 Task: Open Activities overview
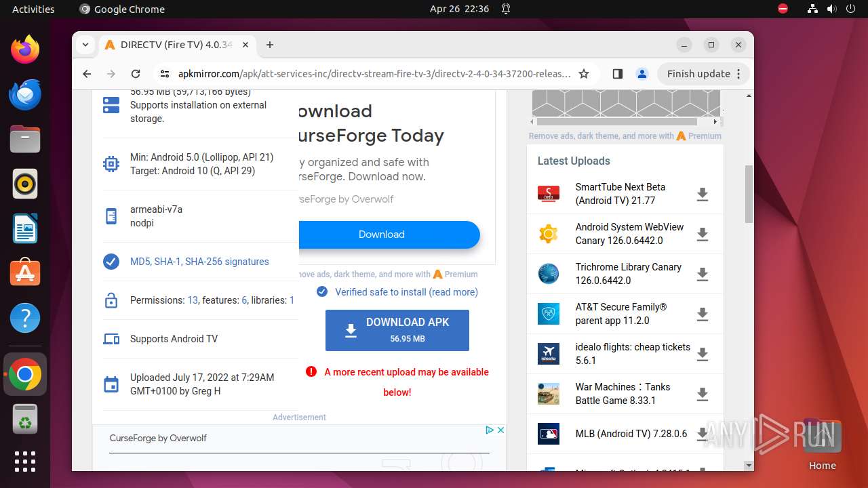point(33,9)
